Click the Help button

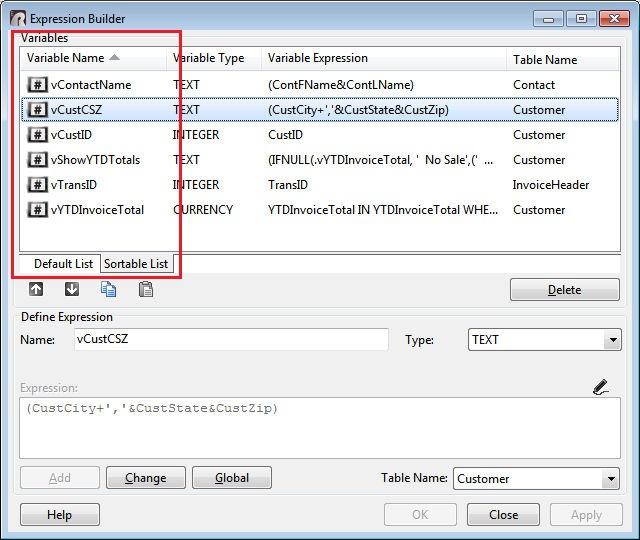60,515
